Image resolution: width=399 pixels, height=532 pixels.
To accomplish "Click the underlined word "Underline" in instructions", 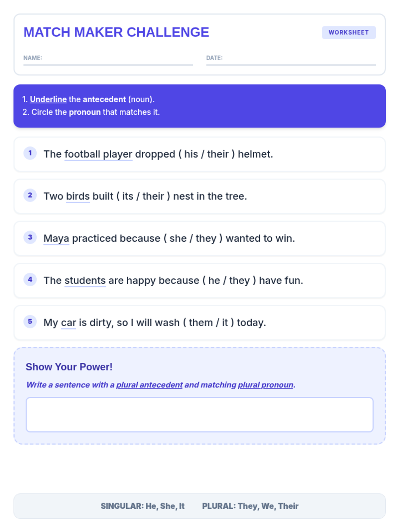I will point(48,99).
